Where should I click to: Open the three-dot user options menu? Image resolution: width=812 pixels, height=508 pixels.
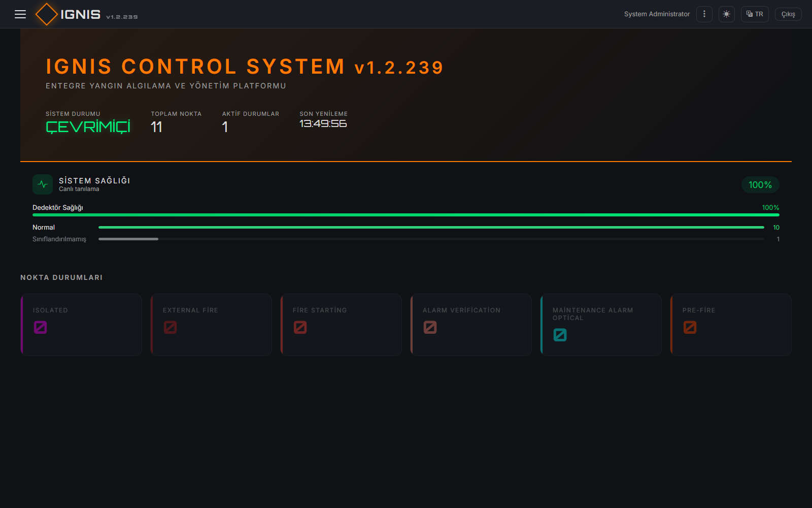tap(704, 14)
